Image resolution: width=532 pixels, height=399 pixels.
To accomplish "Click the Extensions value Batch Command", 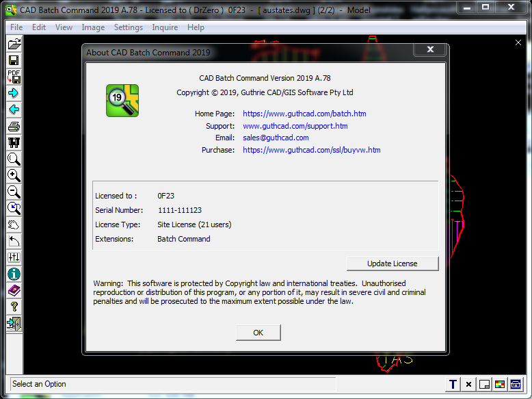I will pyautogui.click(x=183, y=239).
